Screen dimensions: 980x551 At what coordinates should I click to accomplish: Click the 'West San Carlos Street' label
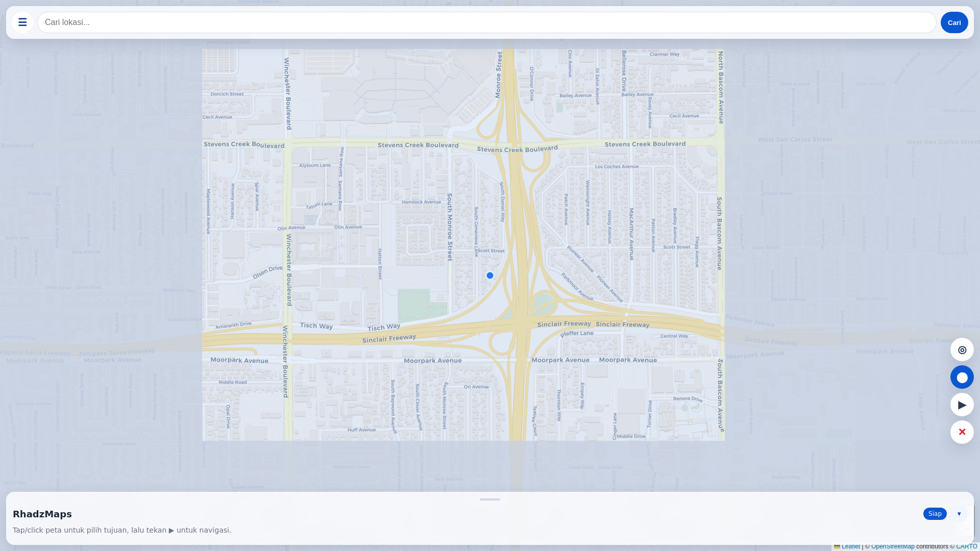pyautogui.click(x=795, y=139)
